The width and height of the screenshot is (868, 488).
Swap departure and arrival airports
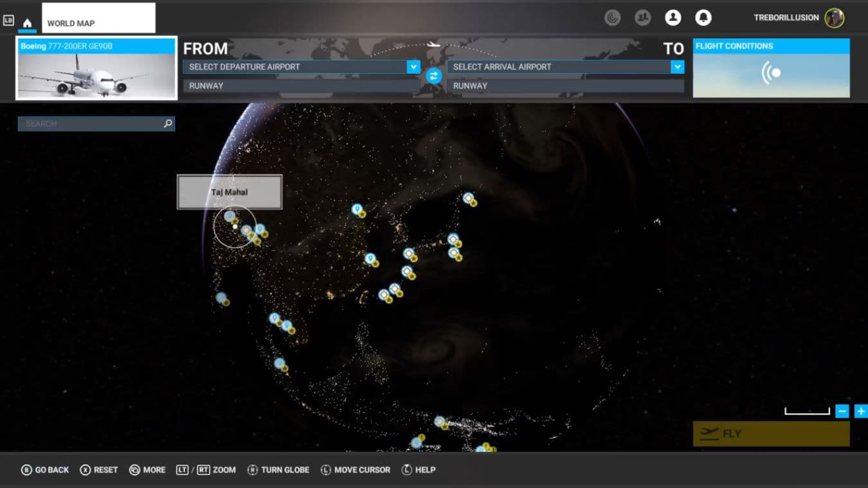434,76
